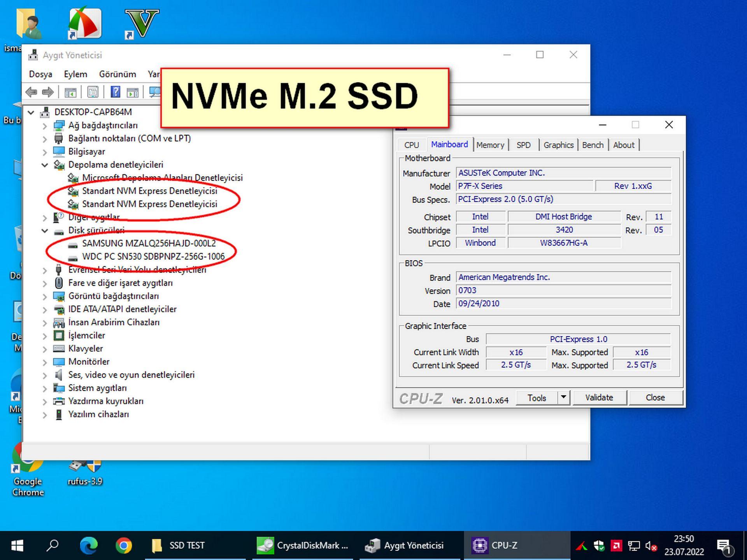Screen dimensions: 747x560
Task: Expand the Görüntü bağdaştırıcıları node
Action: click(45, 296)
